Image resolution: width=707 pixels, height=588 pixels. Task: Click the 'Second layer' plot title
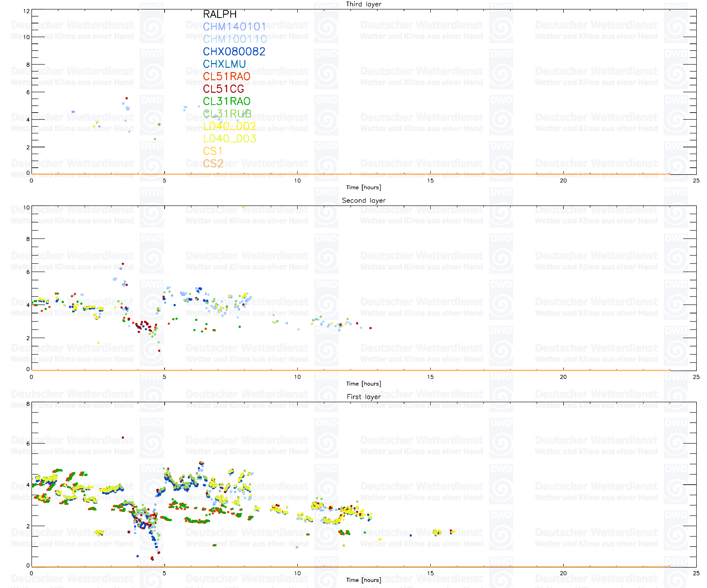[x=364, y=200]
